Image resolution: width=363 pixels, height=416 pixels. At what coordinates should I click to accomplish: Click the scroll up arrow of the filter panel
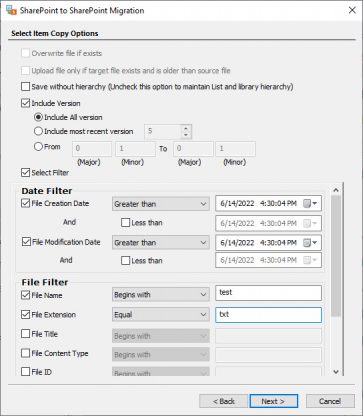pos(336,190)
